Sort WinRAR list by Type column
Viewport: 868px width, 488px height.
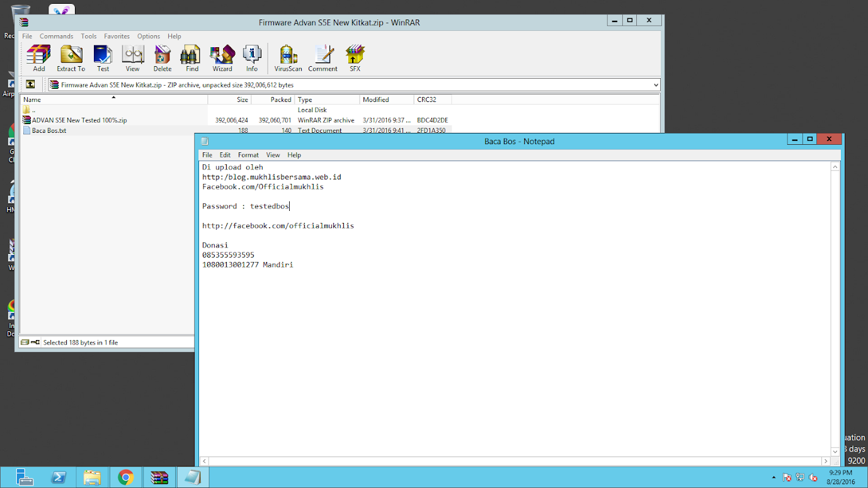click(327, 99)
